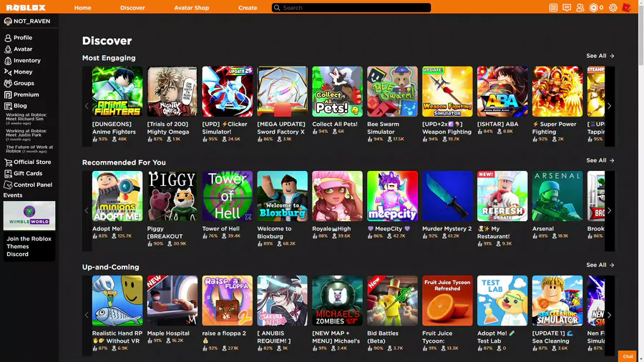The image size is (644, 362).
Task: Open the MeepCity thumbnail
Action: click(x=393, y=196)
